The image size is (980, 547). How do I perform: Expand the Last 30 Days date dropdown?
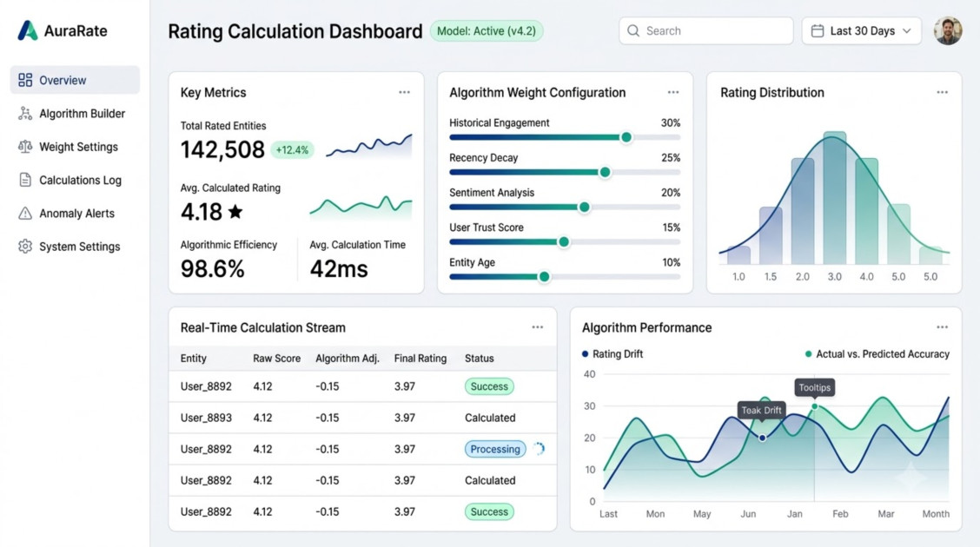[861, 30]
